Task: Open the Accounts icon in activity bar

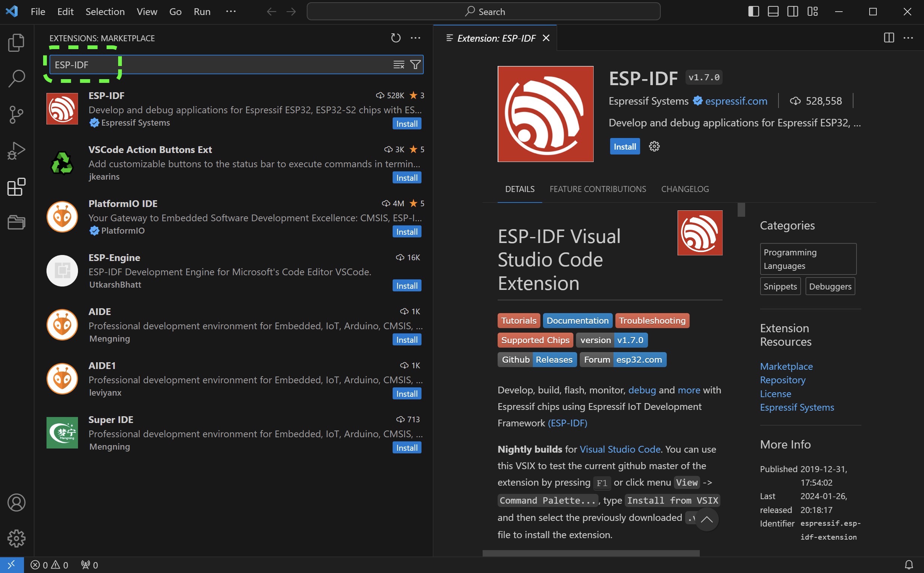Action: click(16, 502)
